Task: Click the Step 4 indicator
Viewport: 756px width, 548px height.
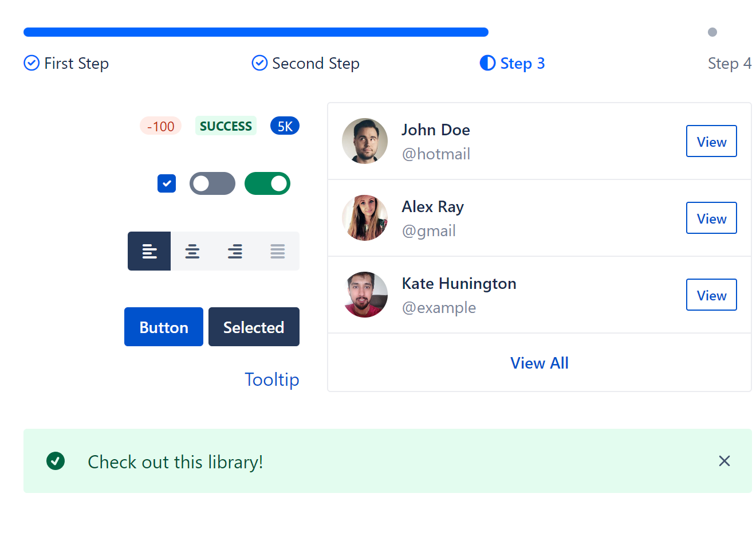Action: (729, 63)
